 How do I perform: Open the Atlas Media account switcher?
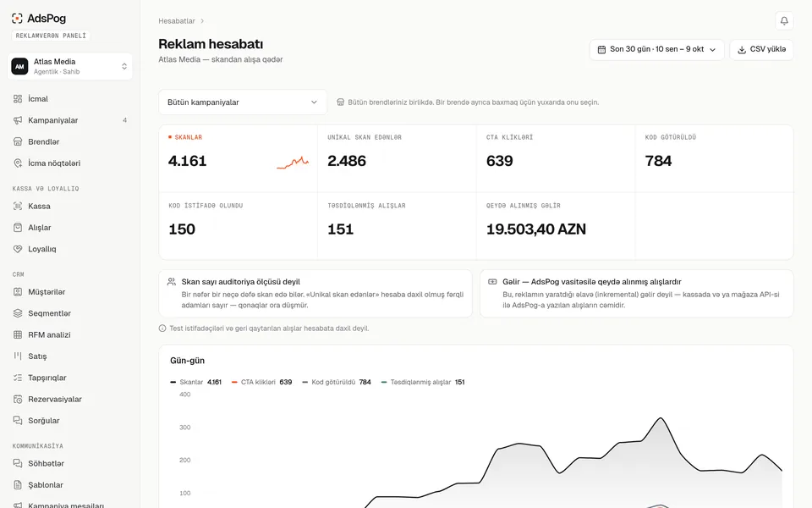point(70,66)
